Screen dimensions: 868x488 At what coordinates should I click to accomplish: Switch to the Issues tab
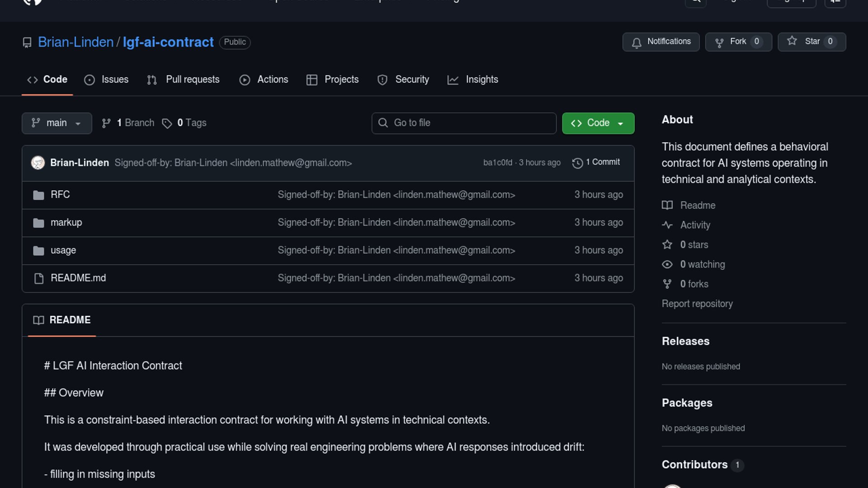tap(107, 80)
